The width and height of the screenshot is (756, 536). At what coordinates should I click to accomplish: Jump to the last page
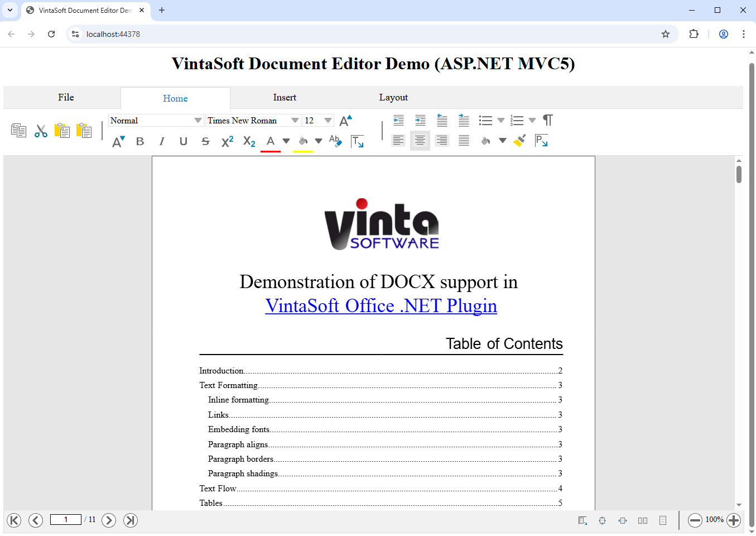pos(131,520)
